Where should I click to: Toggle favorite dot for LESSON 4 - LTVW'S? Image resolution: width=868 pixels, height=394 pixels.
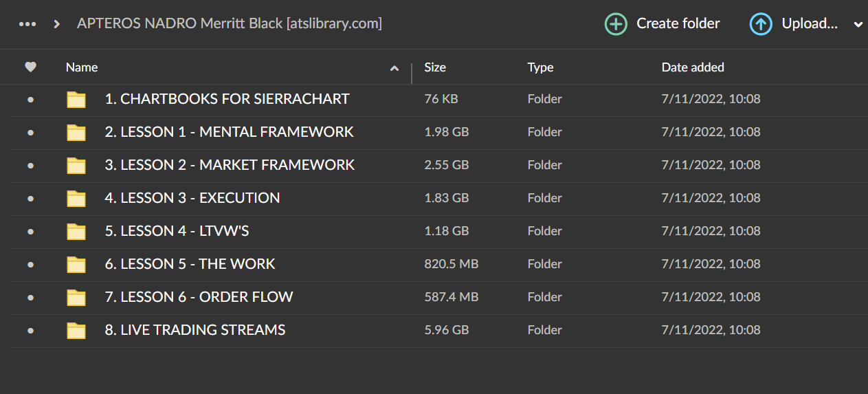tap(30, 231)
